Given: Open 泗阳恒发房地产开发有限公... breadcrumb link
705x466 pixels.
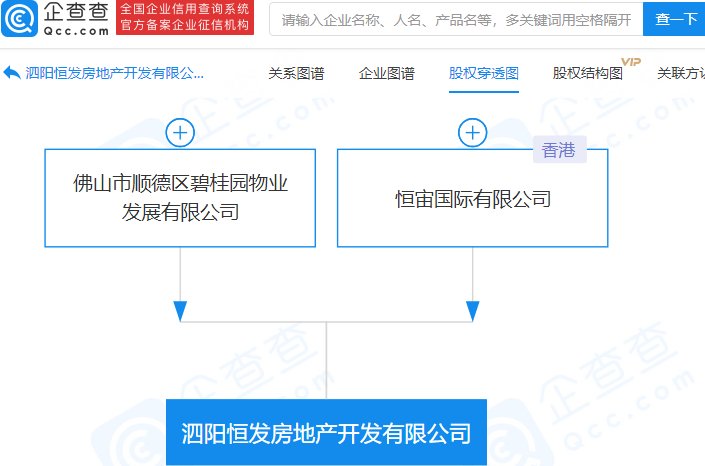Looking at the screenshot, I should coord(115,73).
